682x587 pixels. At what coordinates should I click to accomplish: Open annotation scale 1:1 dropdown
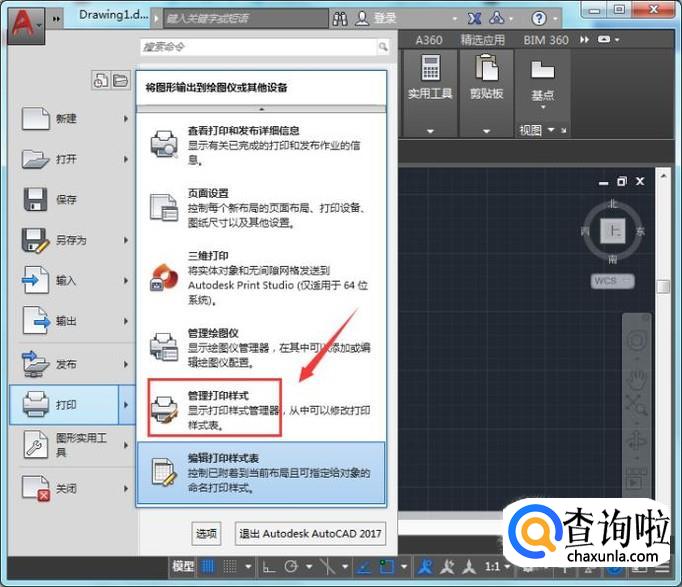497,566
